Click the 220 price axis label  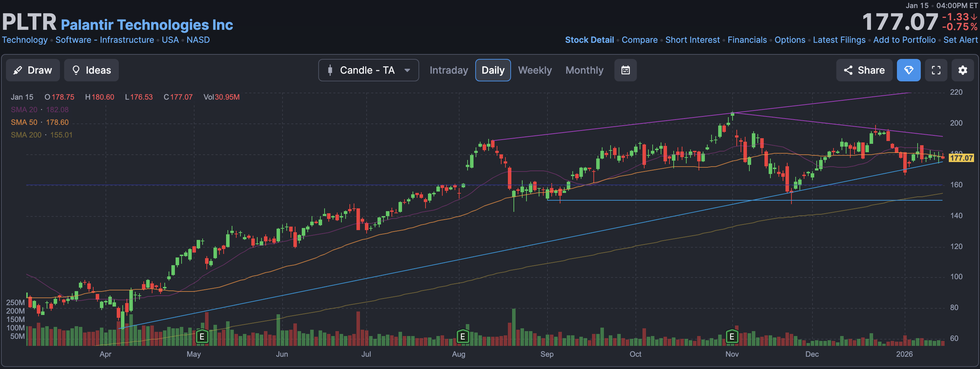tap(956, 92)
